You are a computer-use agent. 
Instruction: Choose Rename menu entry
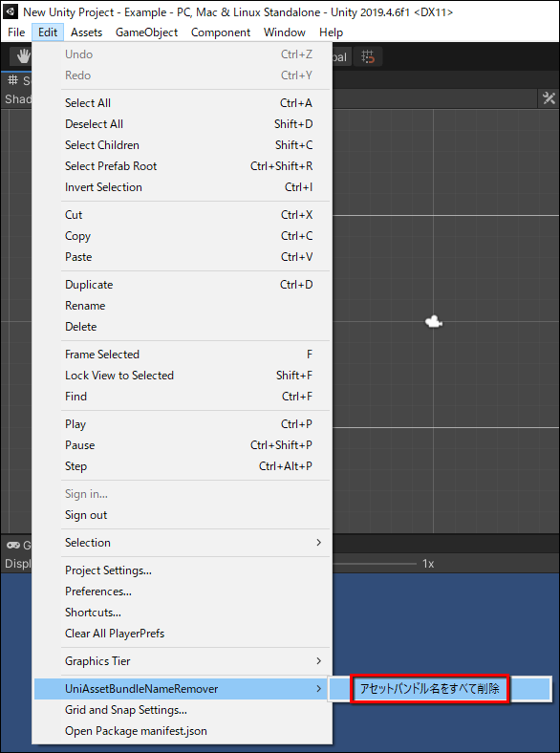(x=182, y=306)
